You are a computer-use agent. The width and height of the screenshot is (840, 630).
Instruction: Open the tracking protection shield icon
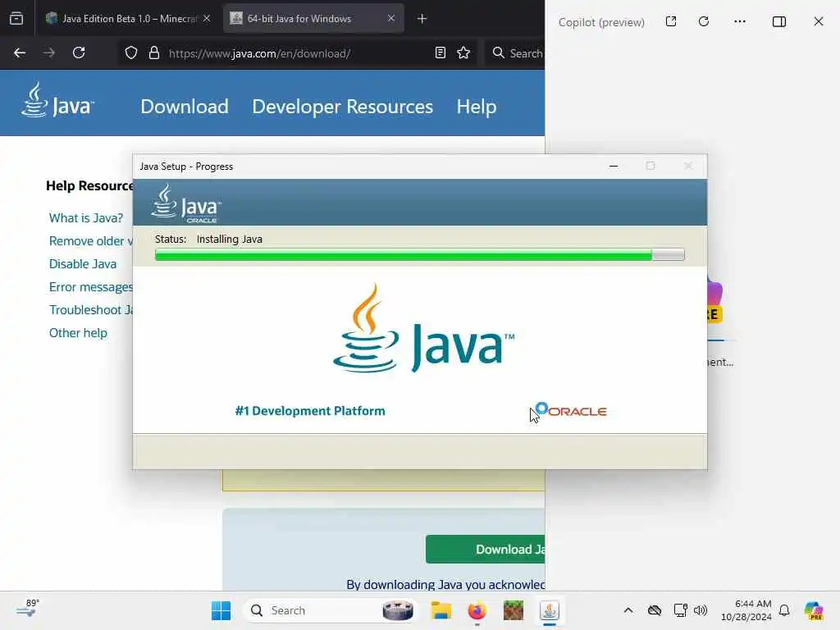[131, 52]
